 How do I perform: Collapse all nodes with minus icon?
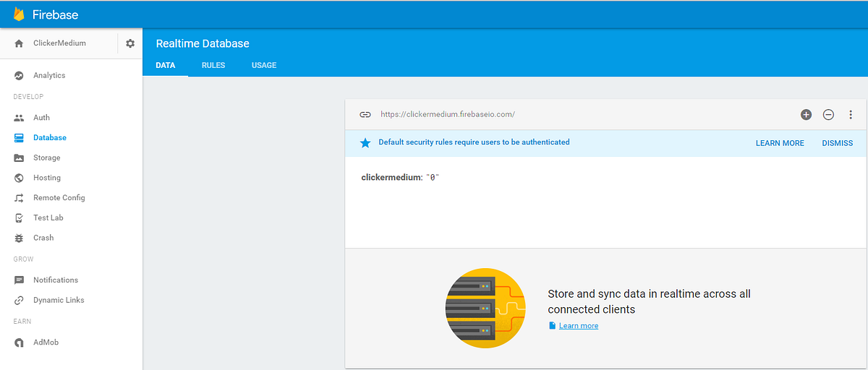click(x=829, y=114)
